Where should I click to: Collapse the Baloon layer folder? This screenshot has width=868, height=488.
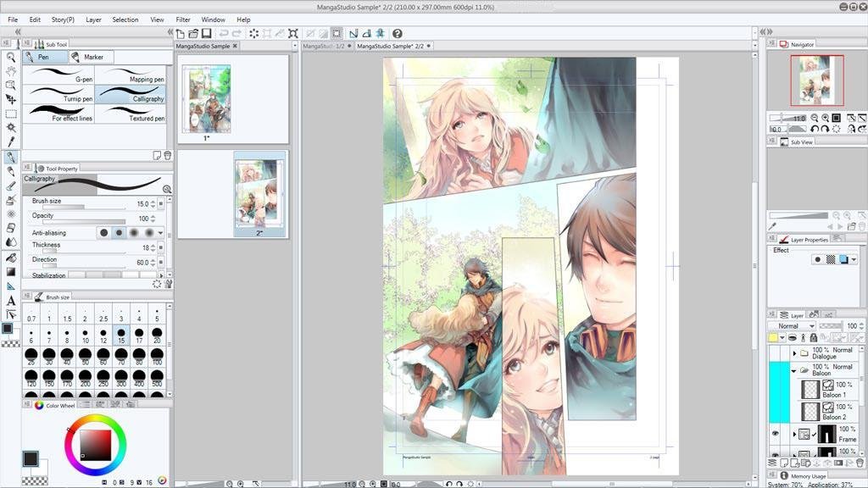pyautogui.click(x=794, y=370)
